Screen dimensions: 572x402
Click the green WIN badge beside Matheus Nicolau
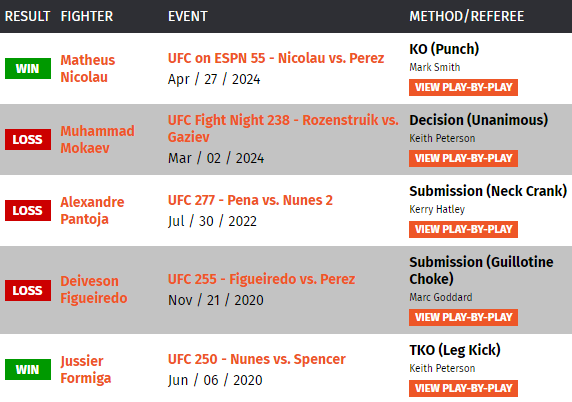click(28, 69)
